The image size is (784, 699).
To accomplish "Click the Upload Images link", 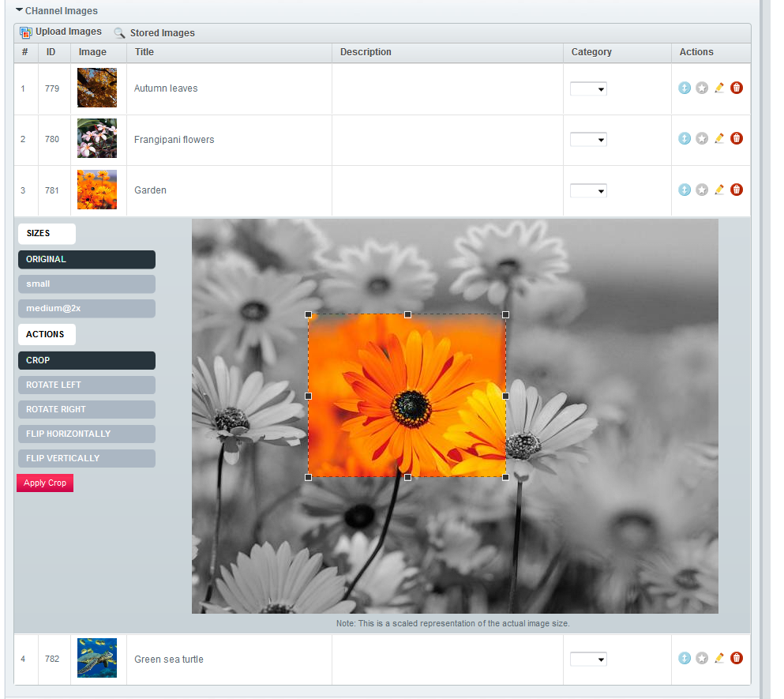I will pyautogui.click(x=69, y=32).
